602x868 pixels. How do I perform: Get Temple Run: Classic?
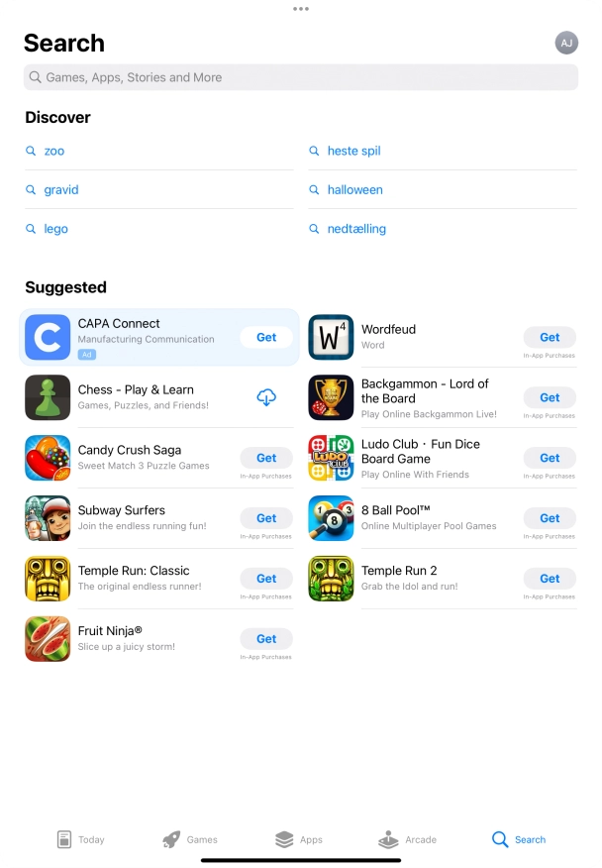pos(266,579)
